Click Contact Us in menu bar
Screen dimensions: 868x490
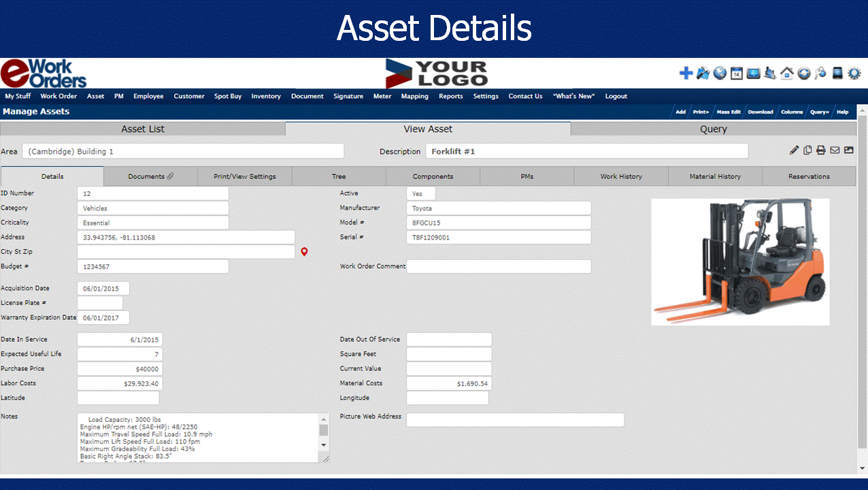click(x=525, y=96)
